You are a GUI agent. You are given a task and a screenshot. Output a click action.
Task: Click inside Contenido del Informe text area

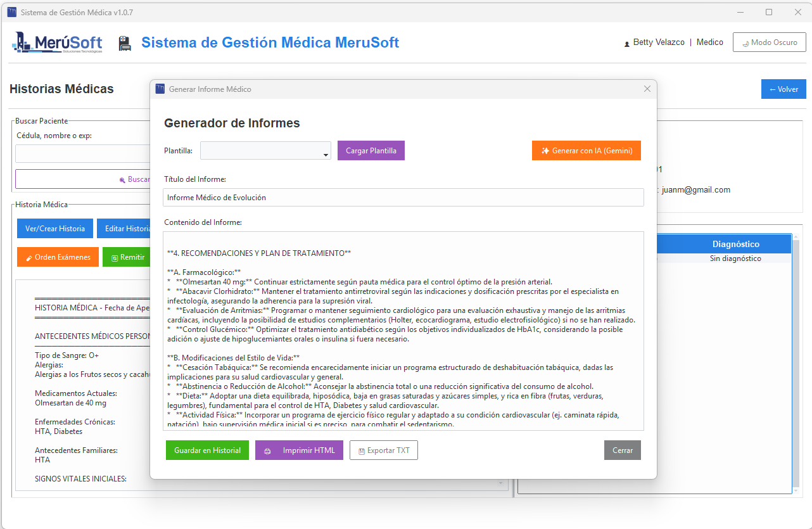pos(403,331)
